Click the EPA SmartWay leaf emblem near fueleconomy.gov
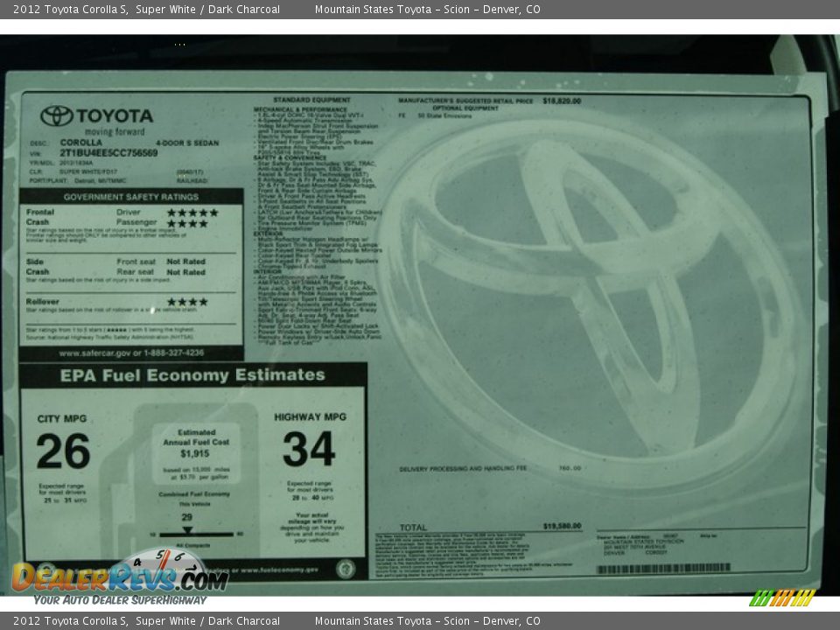Image resolution: width=840 pixels, height=630 pixels. (x=346, y=570)
